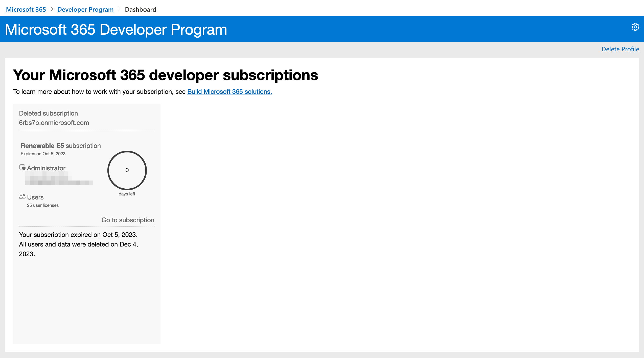Open the settings gear icon
The height and width of the screenshot is (358, 644).
tap(635, 27)
